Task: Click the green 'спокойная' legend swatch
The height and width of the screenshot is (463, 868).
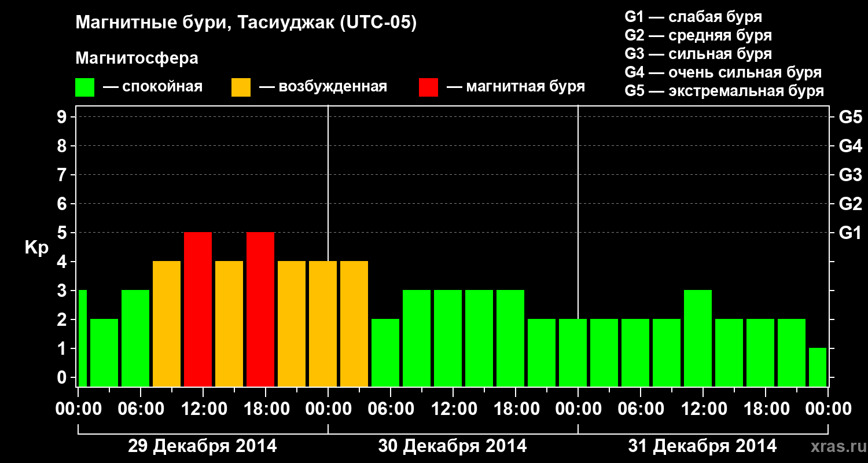Action: click(x=84, y=87)
